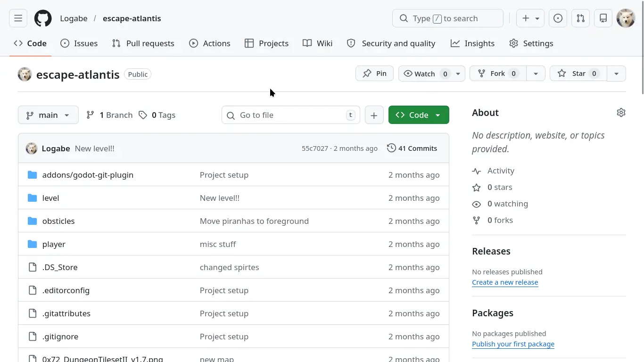This screenshot has height=362, width=644.
Task: Switch to the Projects tab
Action: 267,43
